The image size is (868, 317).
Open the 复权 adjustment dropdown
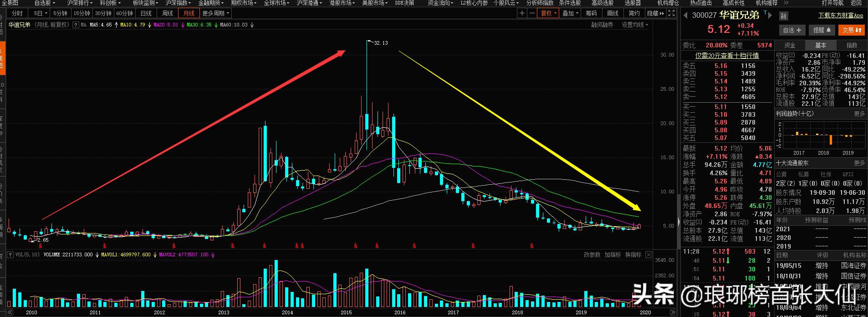(x=548, y=13)
